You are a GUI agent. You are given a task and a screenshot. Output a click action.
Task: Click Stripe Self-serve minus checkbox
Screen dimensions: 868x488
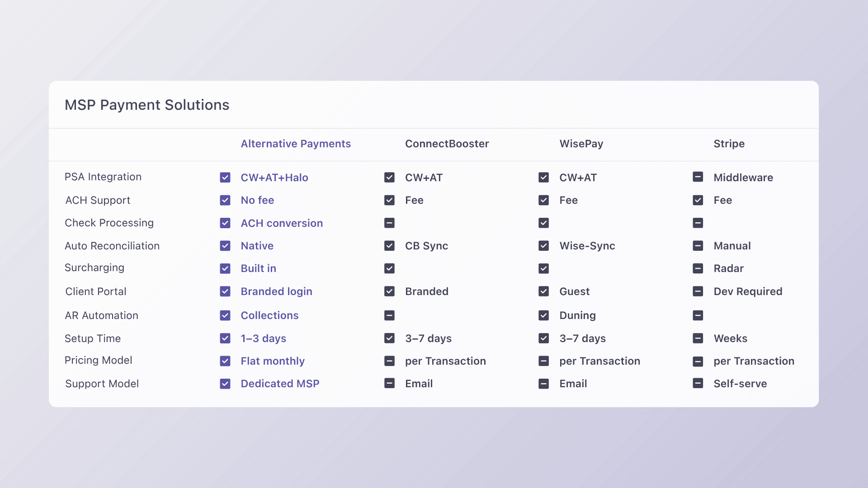pyautogui.click(x=698, y=383)
